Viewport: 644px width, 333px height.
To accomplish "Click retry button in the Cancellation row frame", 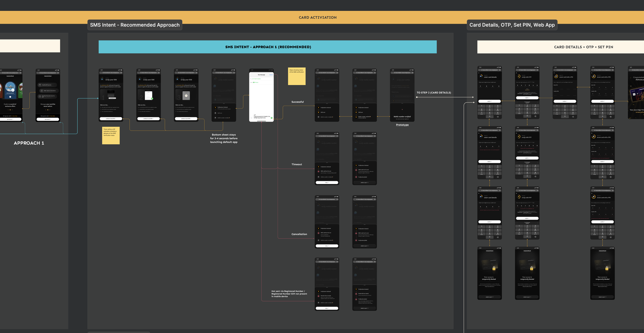I will 327,246.
